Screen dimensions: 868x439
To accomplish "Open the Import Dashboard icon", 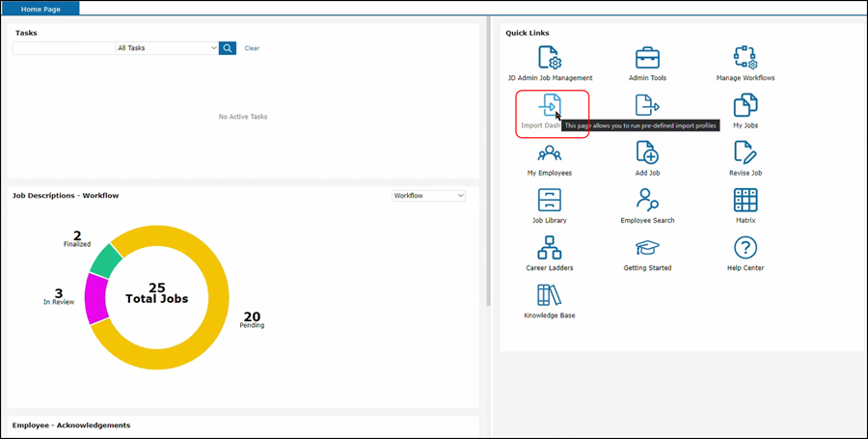I will point(550,106).
